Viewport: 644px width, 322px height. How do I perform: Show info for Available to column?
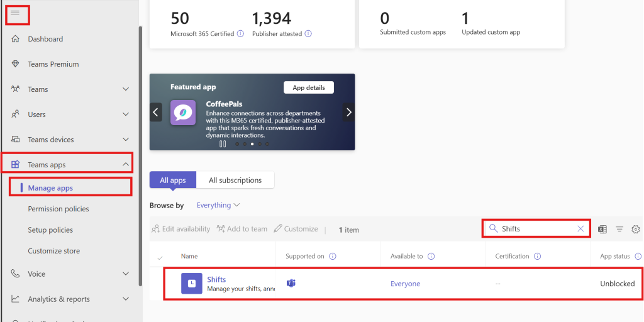[x=431, y=257]
